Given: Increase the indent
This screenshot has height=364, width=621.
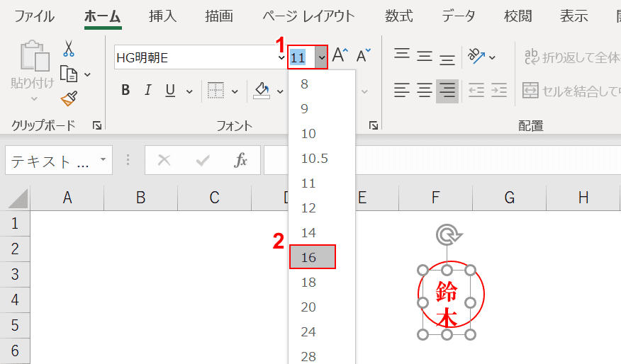Looking at the screenshot, I should click(499, 91).
